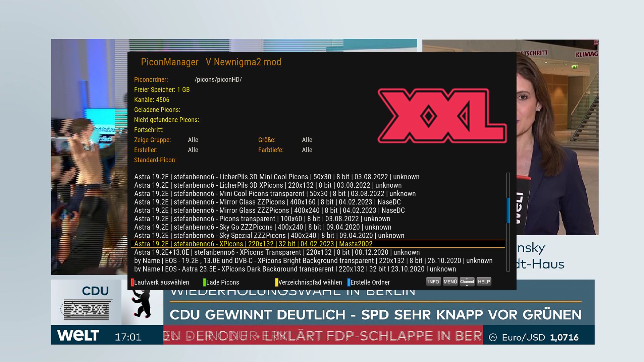Click blue Erstelle Ordner color key
Image resolution: width=644 pixels, height=362 pixels.
[x=369, y=282]
